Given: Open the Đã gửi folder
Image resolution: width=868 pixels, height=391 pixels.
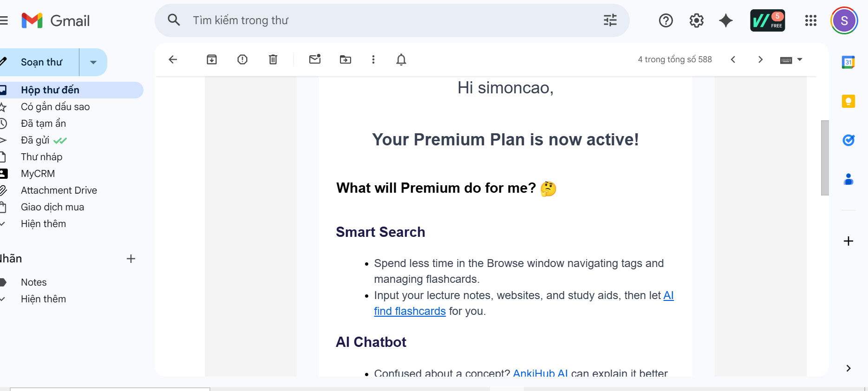Looking at the screenshot, I should point(35,140).
